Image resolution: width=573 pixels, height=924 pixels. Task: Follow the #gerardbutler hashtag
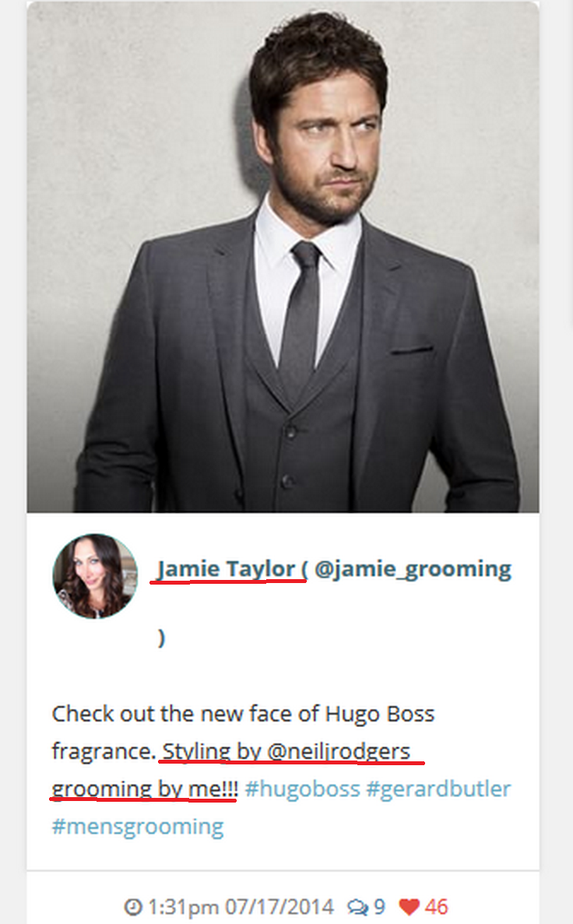(438, 789)
